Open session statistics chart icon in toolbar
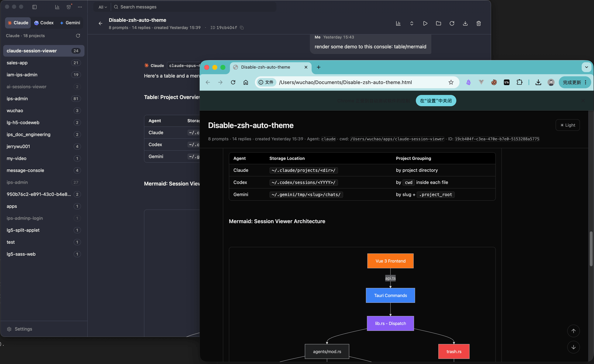The height and width of the screenshot is (364, 594). [x=398, y=23]
